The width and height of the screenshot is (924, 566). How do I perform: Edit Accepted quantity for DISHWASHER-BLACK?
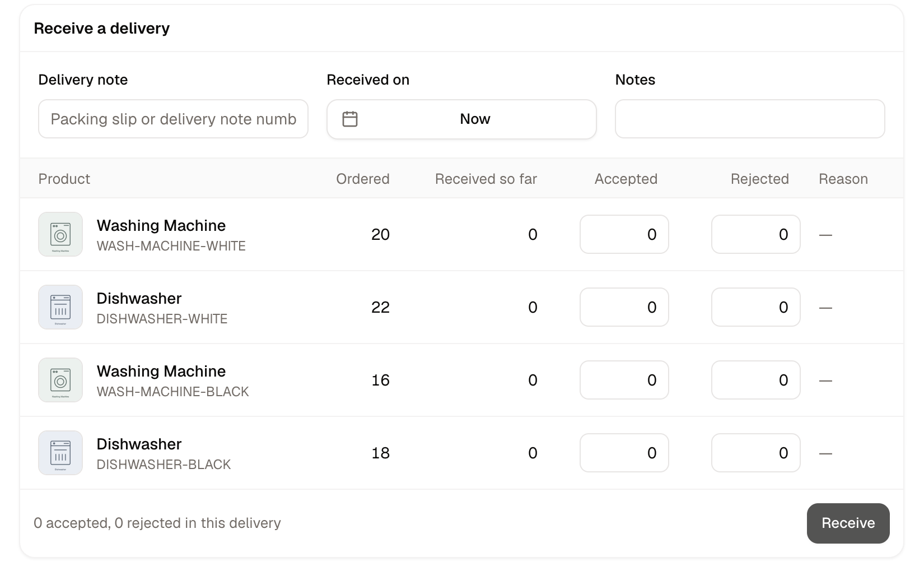pos(624,453)
